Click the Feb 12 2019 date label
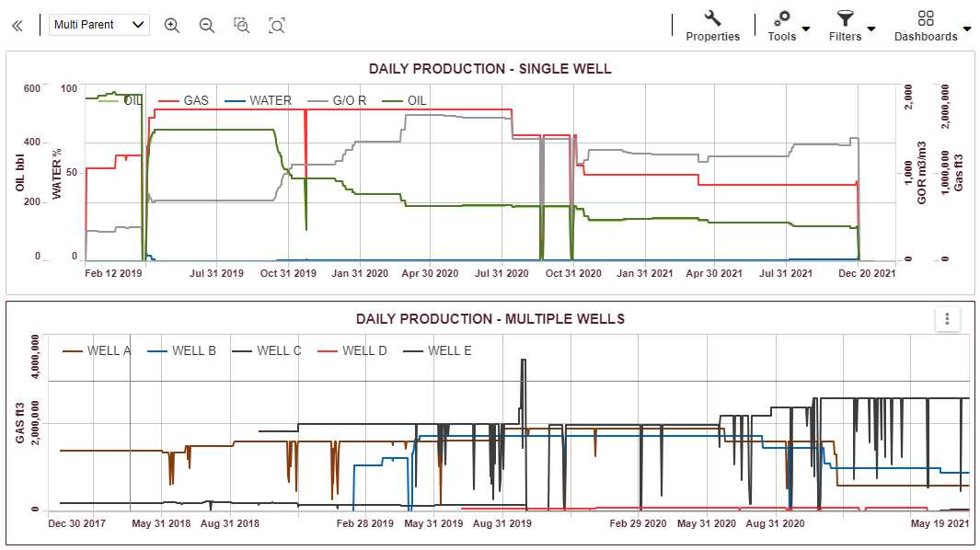This screenshot has width=980, height=550. [x=114, y=274]
